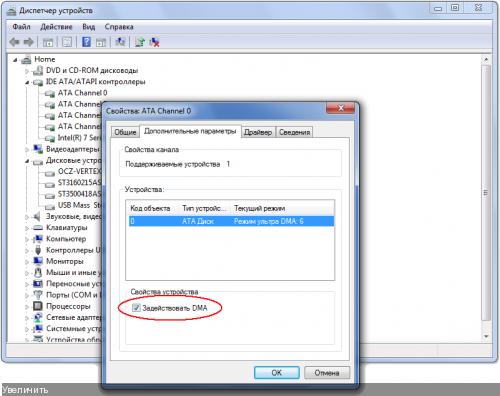Select the Home computer icon in tree

pos(26,60)
